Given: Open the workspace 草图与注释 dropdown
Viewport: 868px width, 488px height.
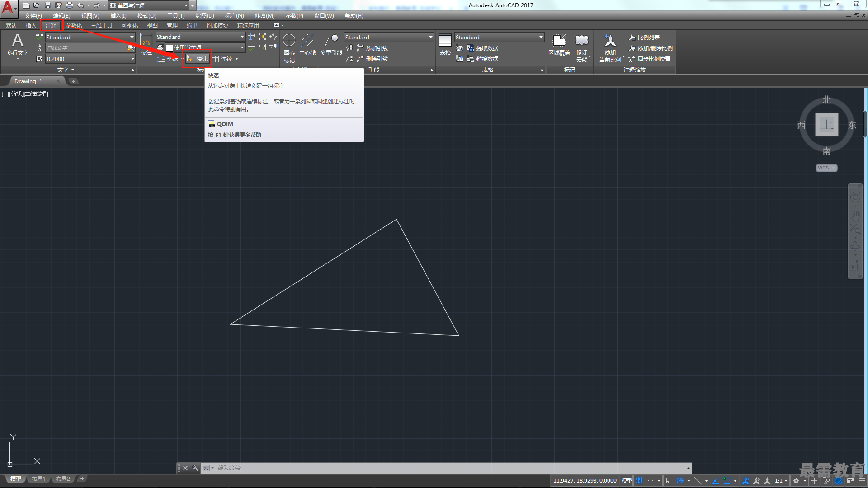Looking at the screenshot, I should tap(149, 5).
